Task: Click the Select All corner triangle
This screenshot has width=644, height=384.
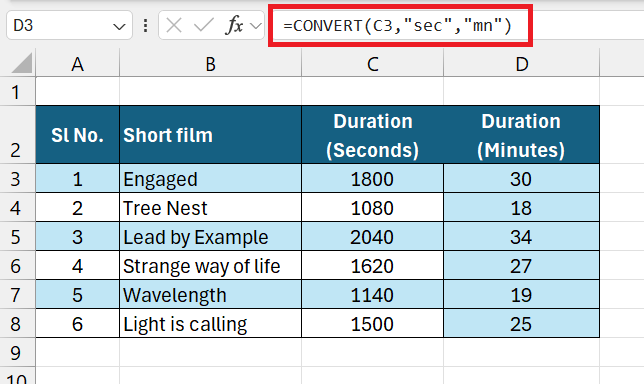Action: tap(21, 63)
